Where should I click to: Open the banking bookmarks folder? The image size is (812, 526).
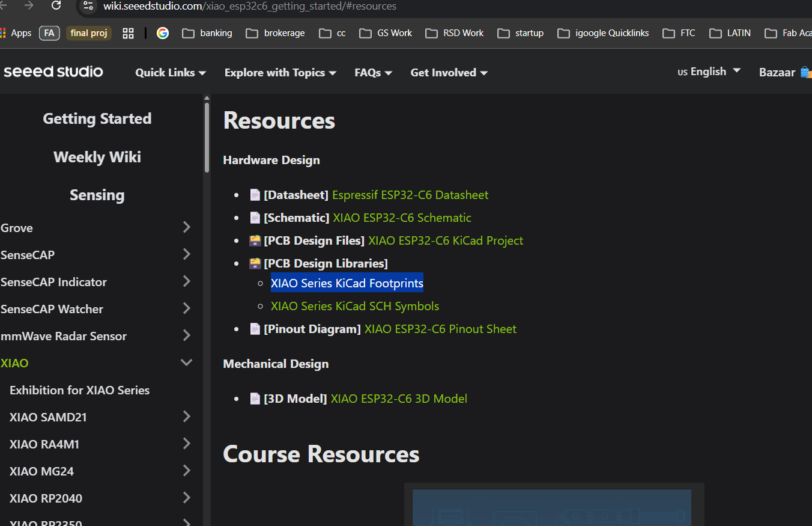pyautogui.click(x=207, y=33)
